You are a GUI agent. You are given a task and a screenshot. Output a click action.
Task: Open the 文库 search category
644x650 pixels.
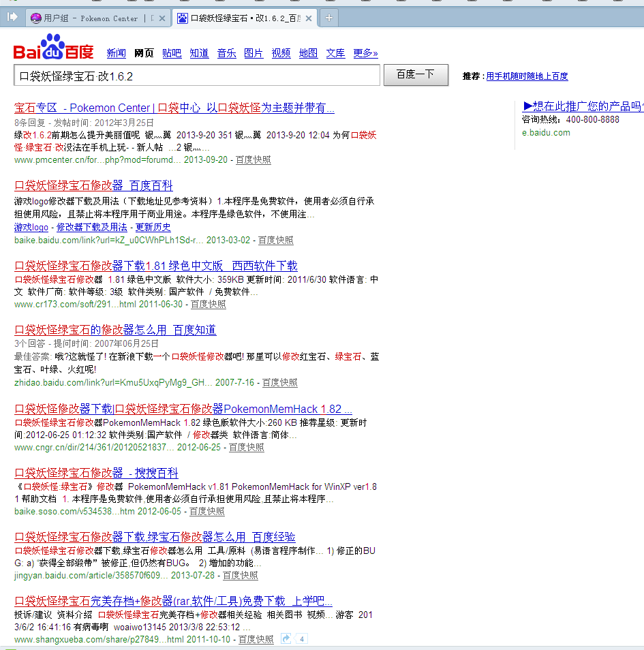tap(335, 53)
